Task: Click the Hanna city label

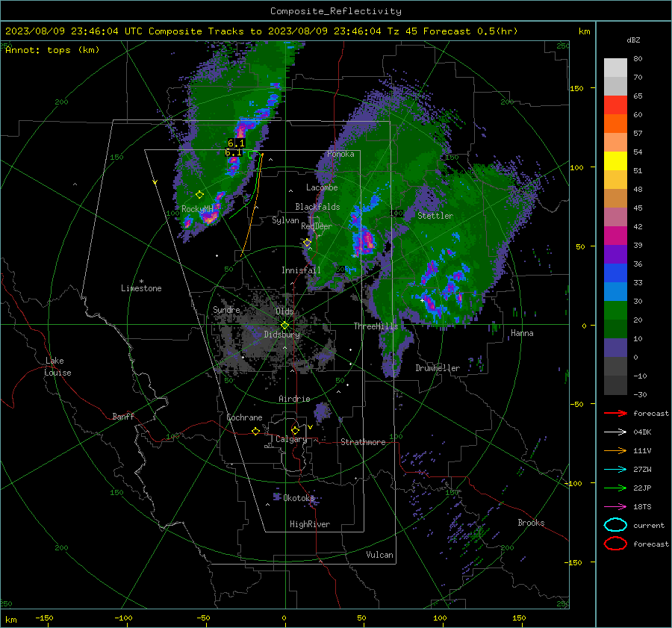Action: pyautogui.click(x=522, y=333)
